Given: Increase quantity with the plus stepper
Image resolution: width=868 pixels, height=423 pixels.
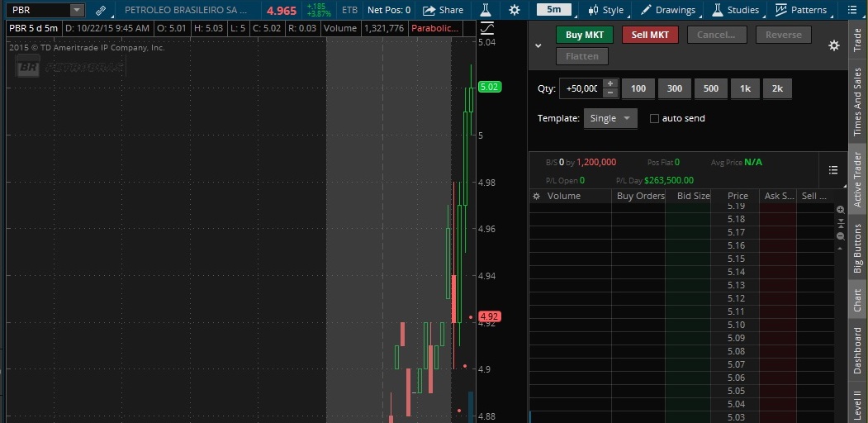Looking at the screenshot, I should coord(610,83).
